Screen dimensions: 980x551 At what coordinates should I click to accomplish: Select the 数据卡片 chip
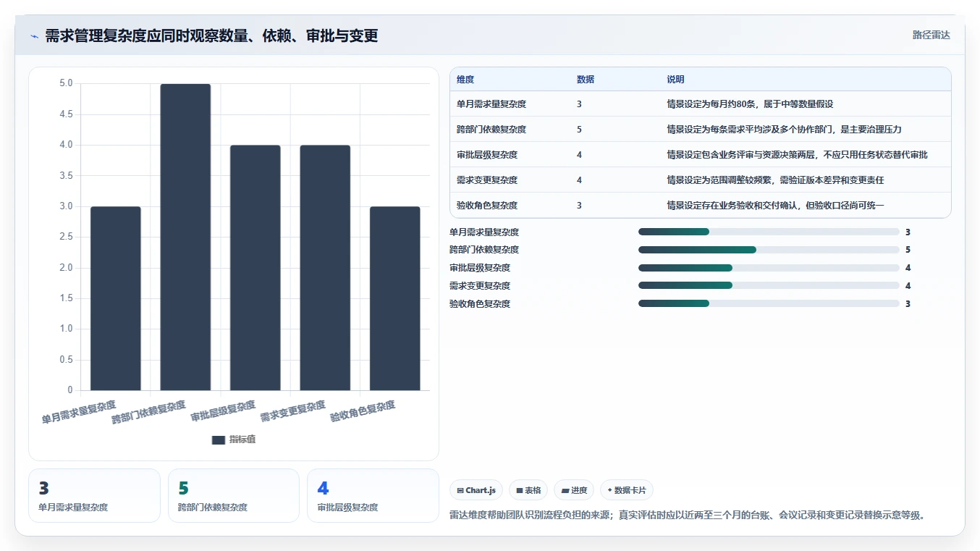(x=627, y=490)
